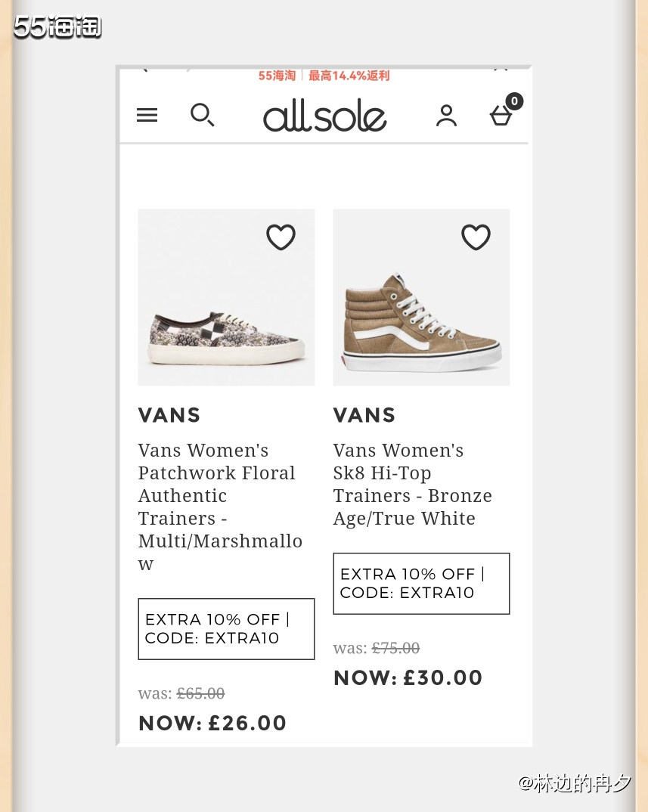Open Vans Women's Sk8 Hi-Top Trainers title
The width and height of the screenshot is (648, 812).
412,484
